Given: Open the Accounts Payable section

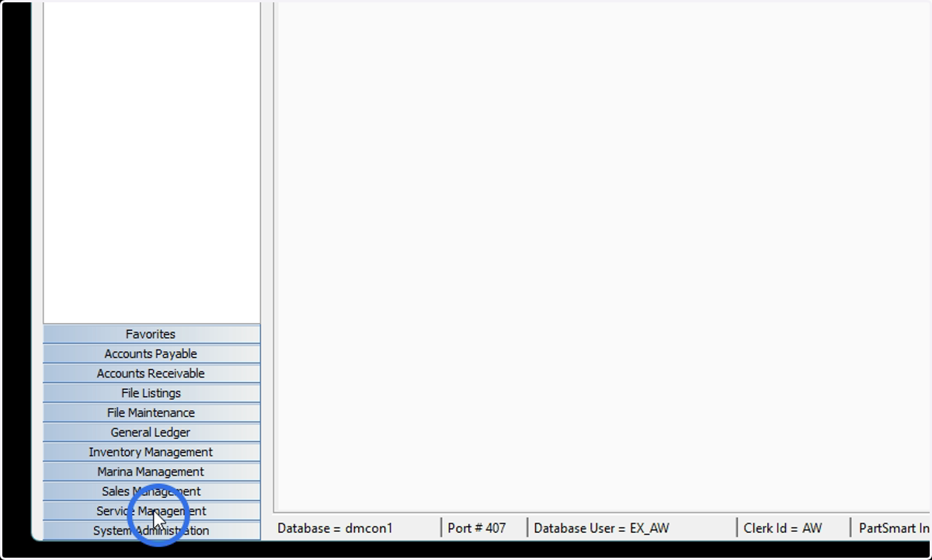Looking at the screenshot, I should [x=151, y=353].
